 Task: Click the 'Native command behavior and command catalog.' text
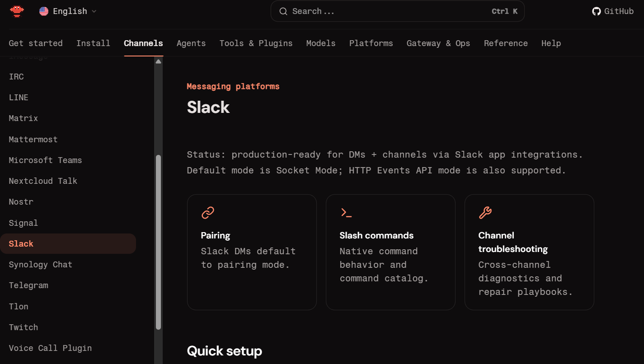[384, 265]
